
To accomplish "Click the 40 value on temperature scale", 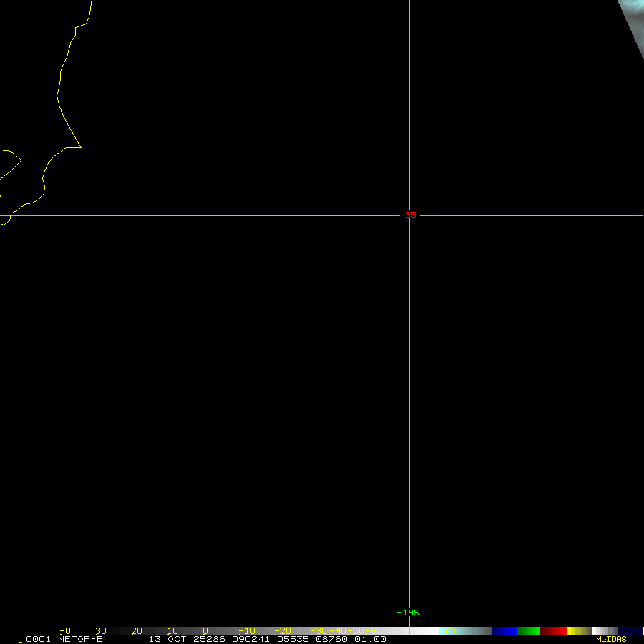I will click(x=65, y=631).
